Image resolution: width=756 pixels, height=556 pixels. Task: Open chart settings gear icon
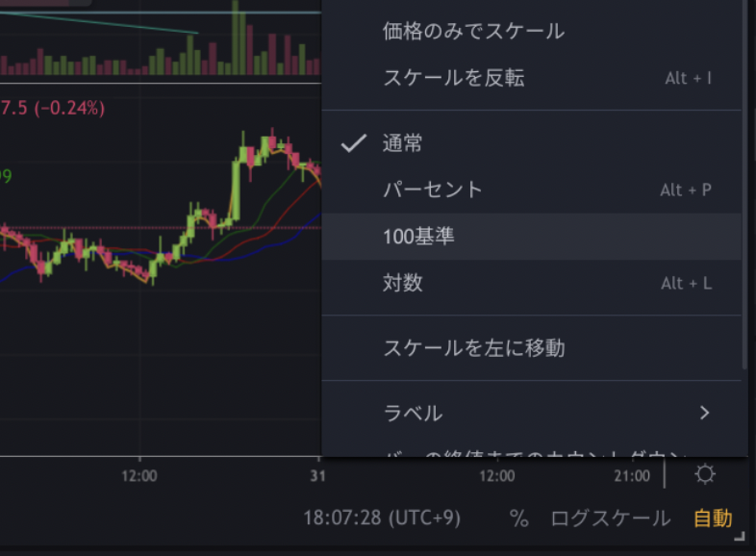coord(705,474)
